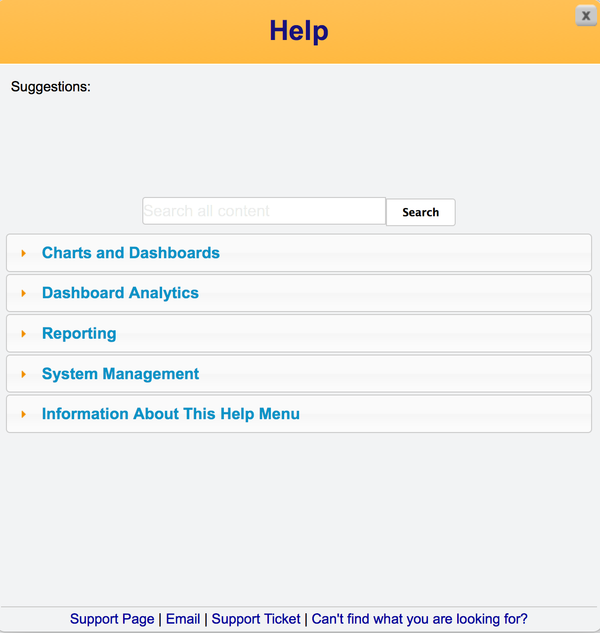
Task: Expand the Dashboard Analytics heading text
Action: pyautogui.click(x=120, y=293)
